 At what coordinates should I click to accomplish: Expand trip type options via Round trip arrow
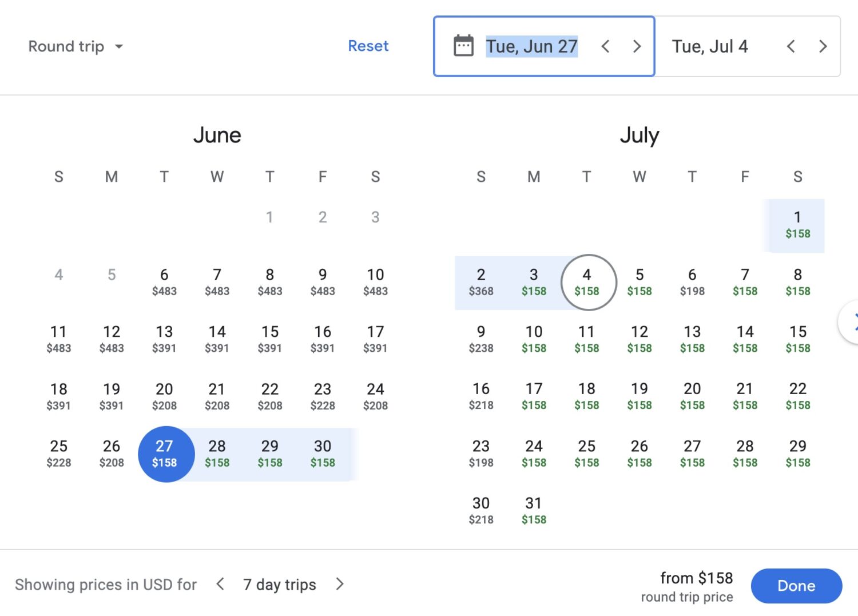[x=119, y=47]
